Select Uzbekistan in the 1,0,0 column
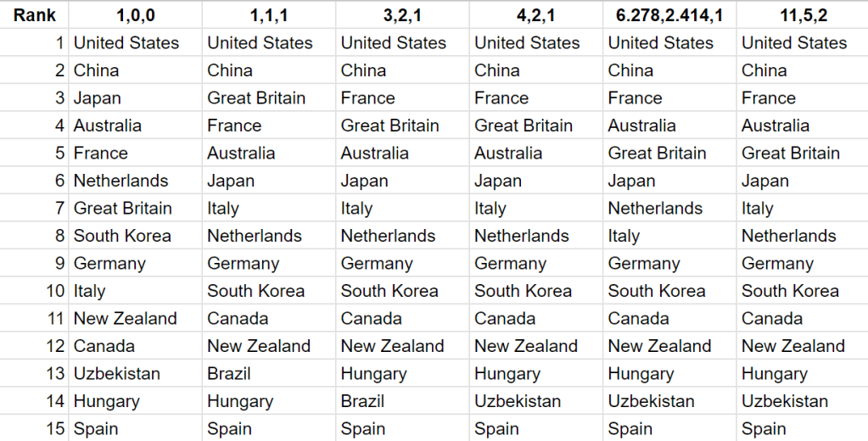Screen dimensions: 868x441 [117, 374]
